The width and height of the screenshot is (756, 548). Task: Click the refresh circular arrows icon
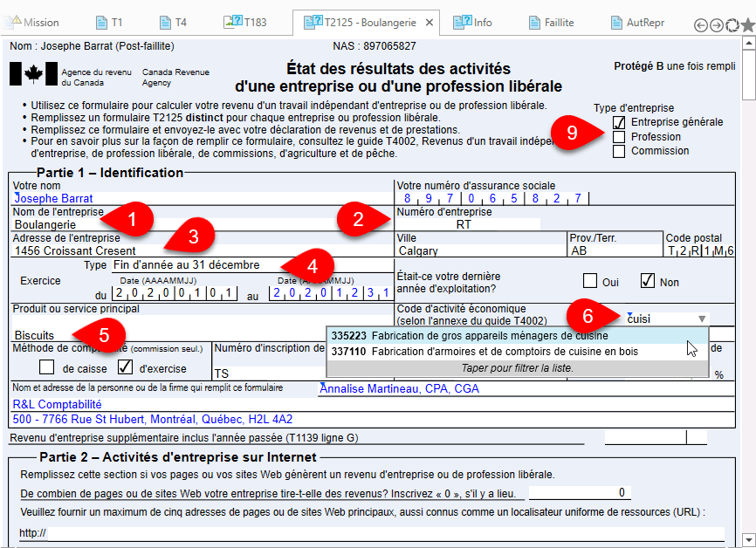(x=732, y=25)
